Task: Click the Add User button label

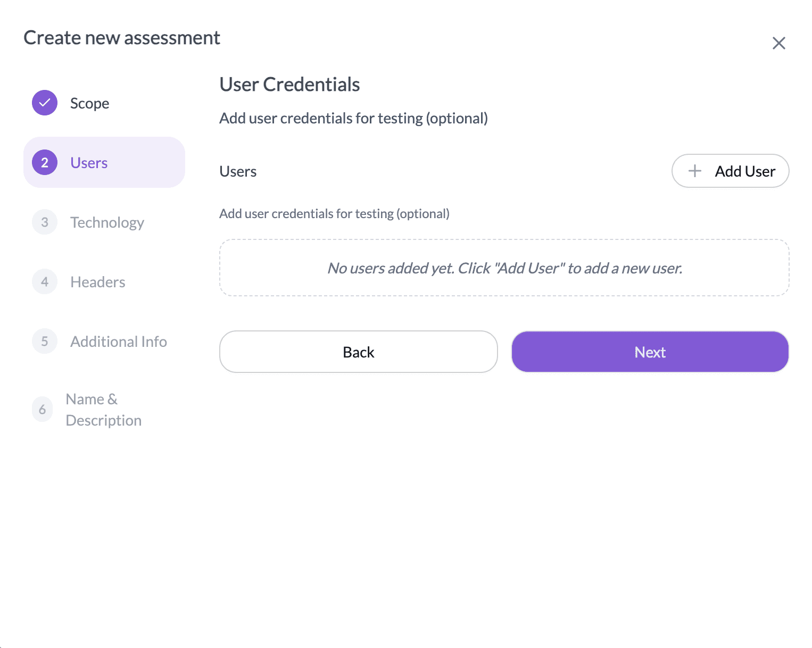Action: 744,171
